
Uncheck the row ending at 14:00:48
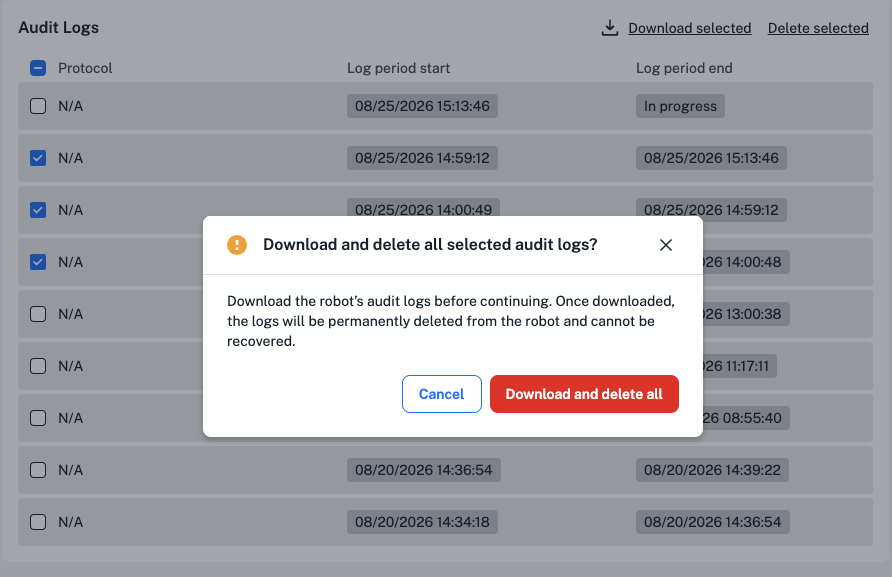pyautogui.click(x=38, y=262)
